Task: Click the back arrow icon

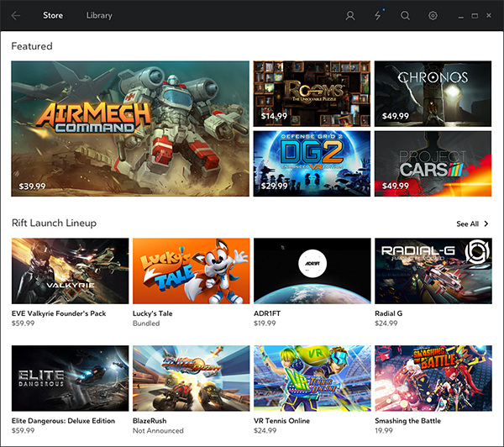Action: 16,15
